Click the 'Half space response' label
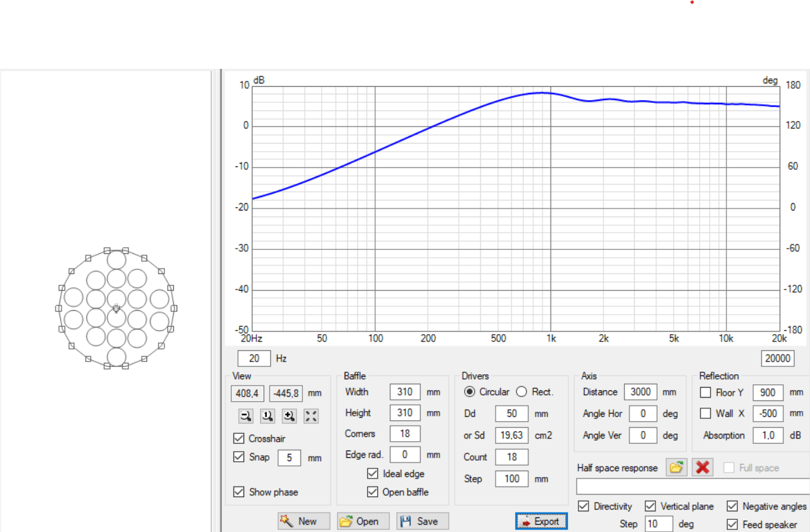810x532 pixels. (617, 468)
